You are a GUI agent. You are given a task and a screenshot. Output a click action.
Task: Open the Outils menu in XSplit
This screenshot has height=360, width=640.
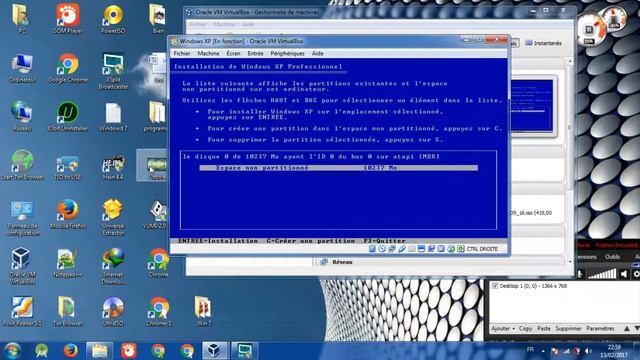point(612,257)
